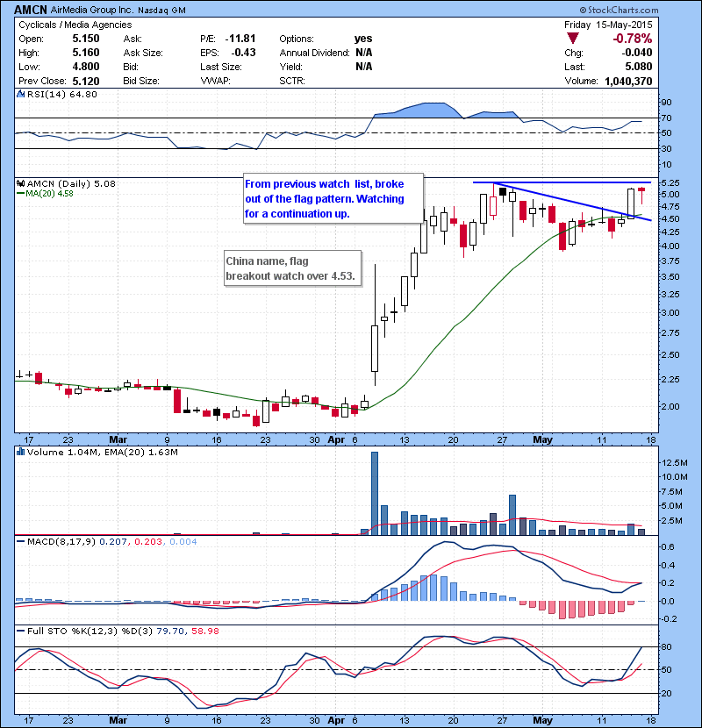The width and height of the screenshot is (702, 728).
Task: Click the EPS value -0.43
Action: pyautogui.click(x=244, y=53)
